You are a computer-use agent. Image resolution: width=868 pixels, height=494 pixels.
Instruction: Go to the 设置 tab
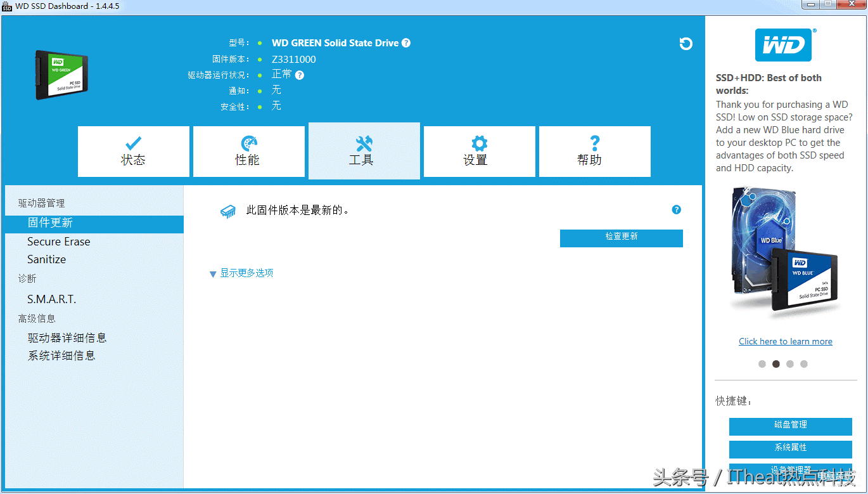coord(480,152)
